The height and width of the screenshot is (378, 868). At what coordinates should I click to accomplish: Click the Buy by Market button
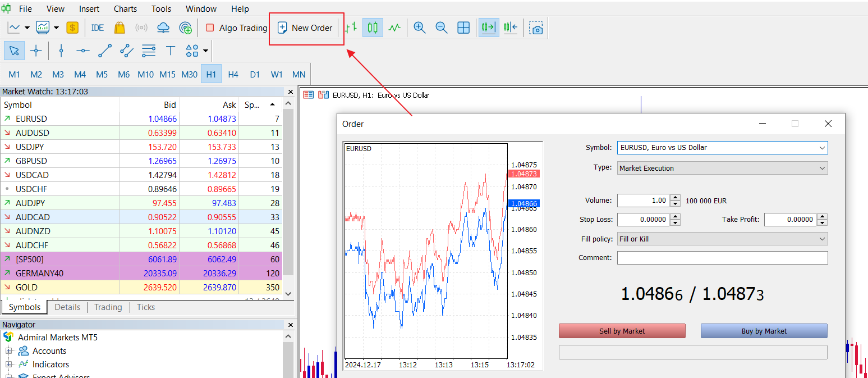pyautogui.click(x=764, y=331)
